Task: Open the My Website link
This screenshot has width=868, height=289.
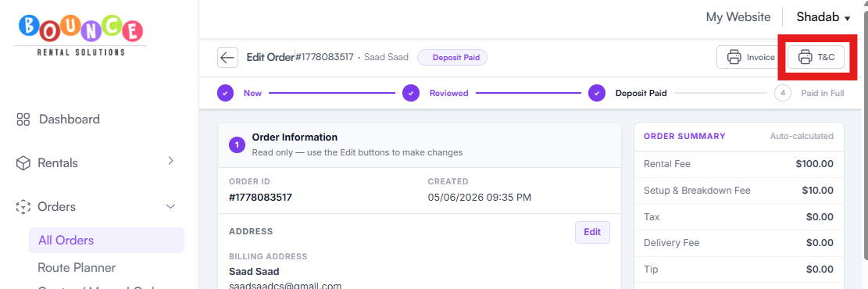Action: tap(738, 17)
